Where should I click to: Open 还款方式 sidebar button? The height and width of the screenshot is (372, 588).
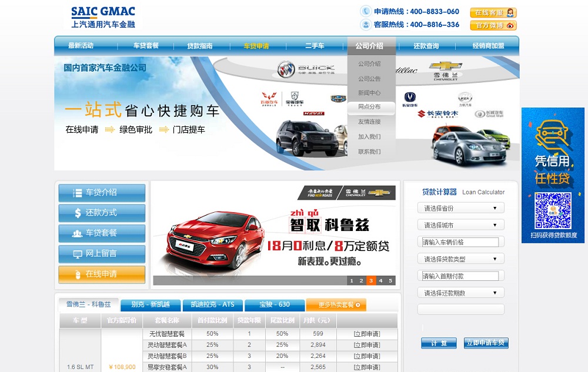(x=102, y=213)
